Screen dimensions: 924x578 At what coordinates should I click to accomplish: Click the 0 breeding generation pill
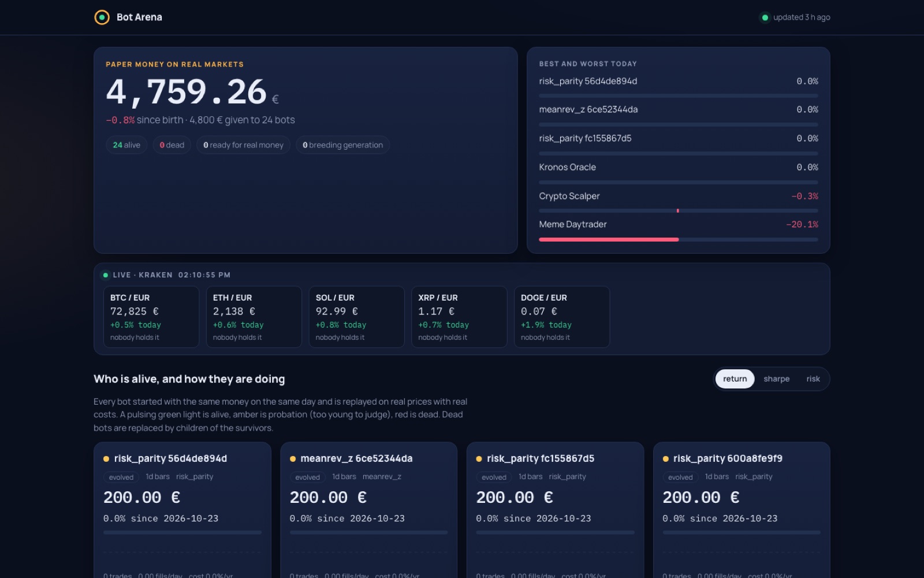[x=343, y=145]
